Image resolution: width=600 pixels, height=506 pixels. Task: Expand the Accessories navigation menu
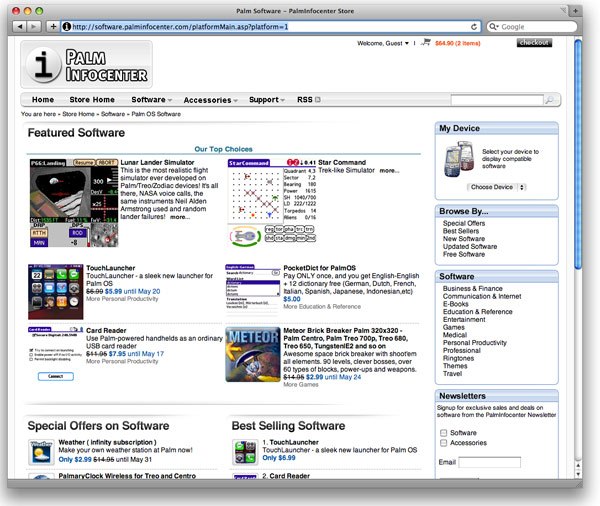[210, 100]
